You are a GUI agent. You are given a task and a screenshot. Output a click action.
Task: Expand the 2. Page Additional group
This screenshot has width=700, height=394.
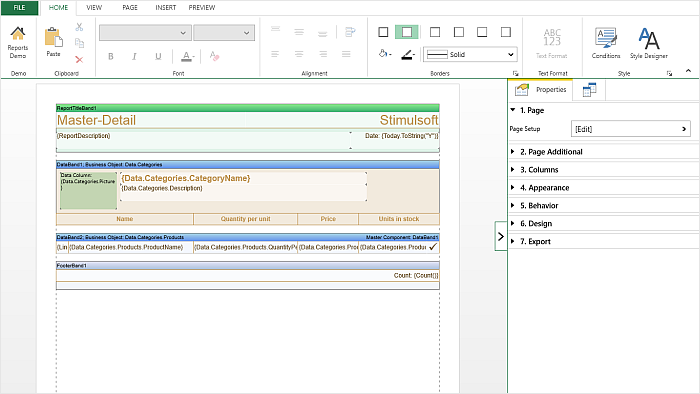pyautogui.click(x=513, y=152)
